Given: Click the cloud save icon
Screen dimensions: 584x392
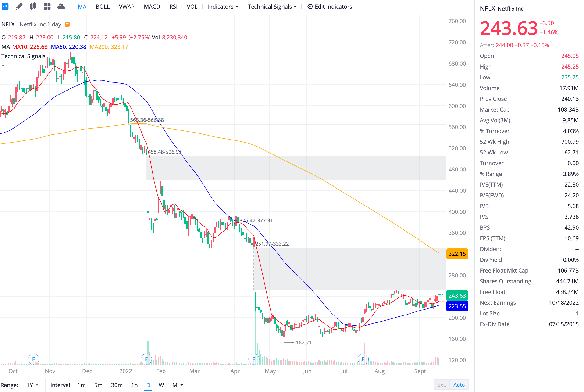Looking at the screenshot, I should 61,7.
